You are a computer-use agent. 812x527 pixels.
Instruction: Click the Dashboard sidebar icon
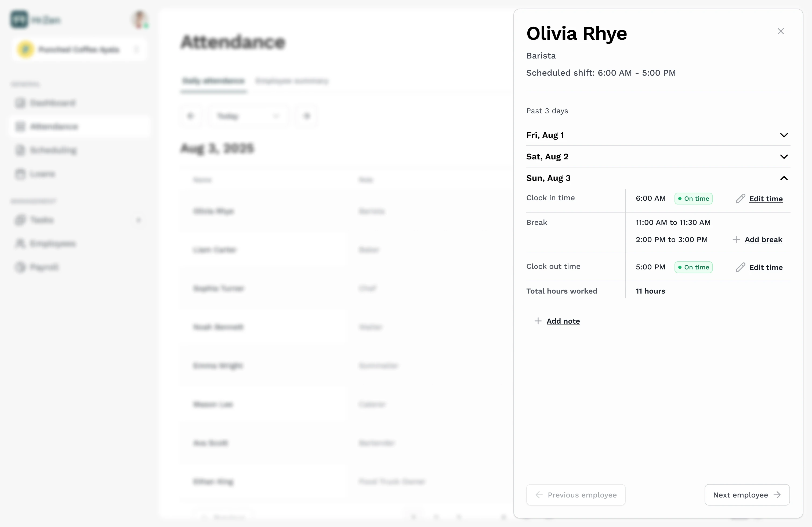tap(20, 103)
